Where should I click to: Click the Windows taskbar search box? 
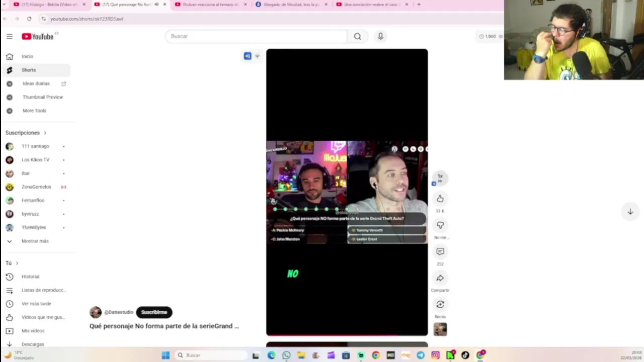coord(210,355)
